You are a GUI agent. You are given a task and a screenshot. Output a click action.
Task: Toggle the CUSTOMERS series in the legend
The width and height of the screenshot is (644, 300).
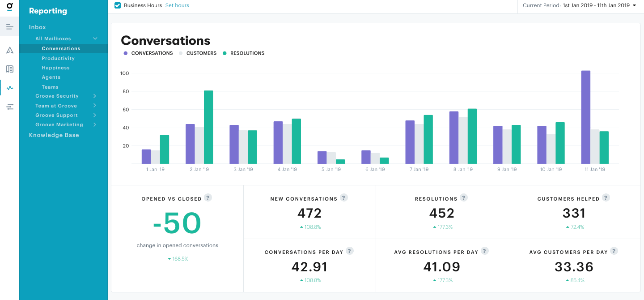click(x=198, y=53)
